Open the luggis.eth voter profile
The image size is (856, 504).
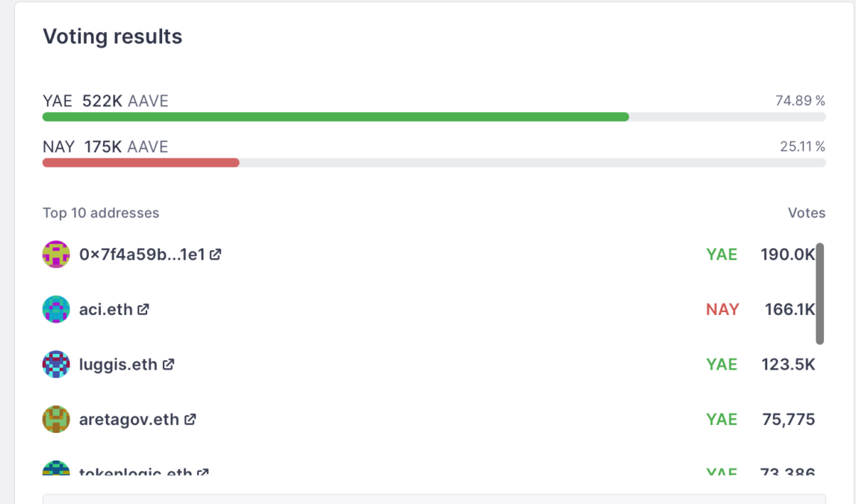click(x=118, y=364)
